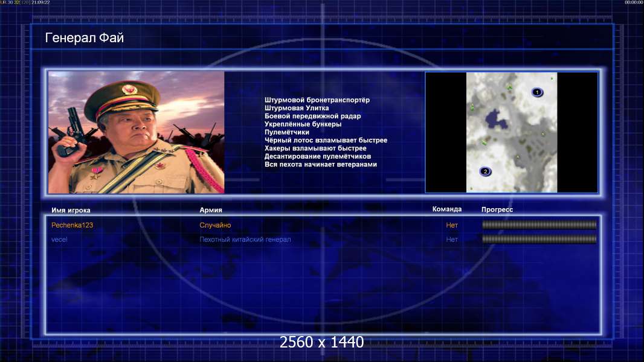Click the line Хакеры взламывают быстрее

point(315,148)
